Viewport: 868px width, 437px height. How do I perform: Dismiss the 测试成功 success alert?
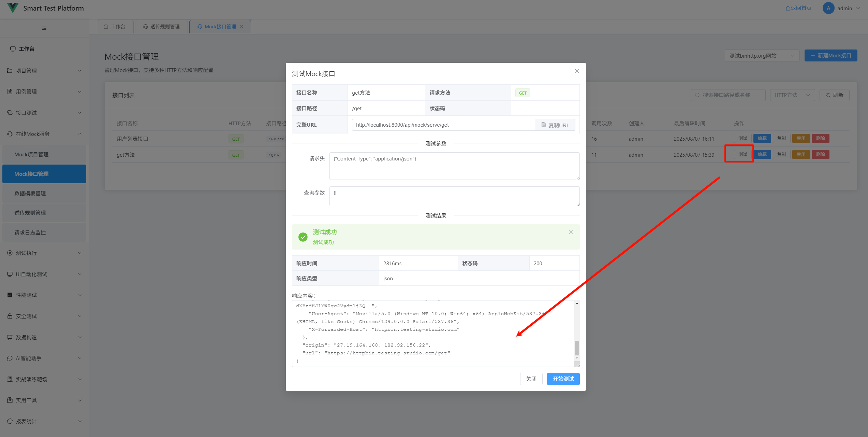click(571, 232)
